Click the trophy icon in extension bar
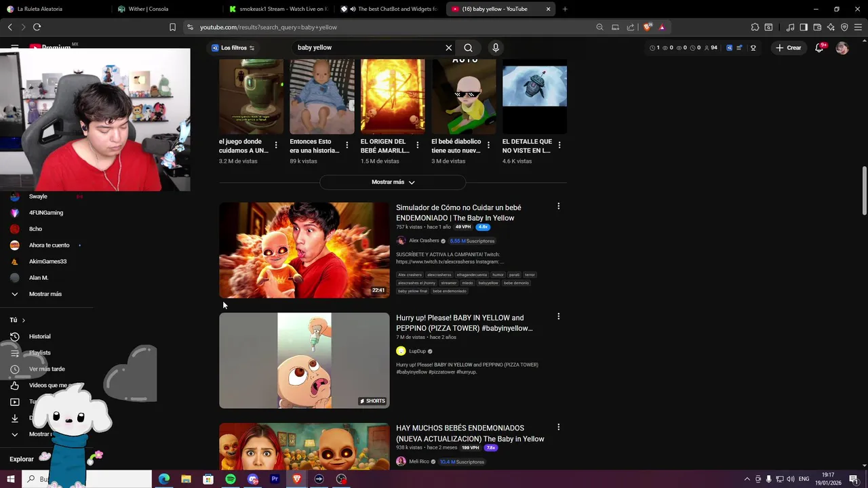The height and width of the screenshot is (488, 868). click(x=753, y=48)
